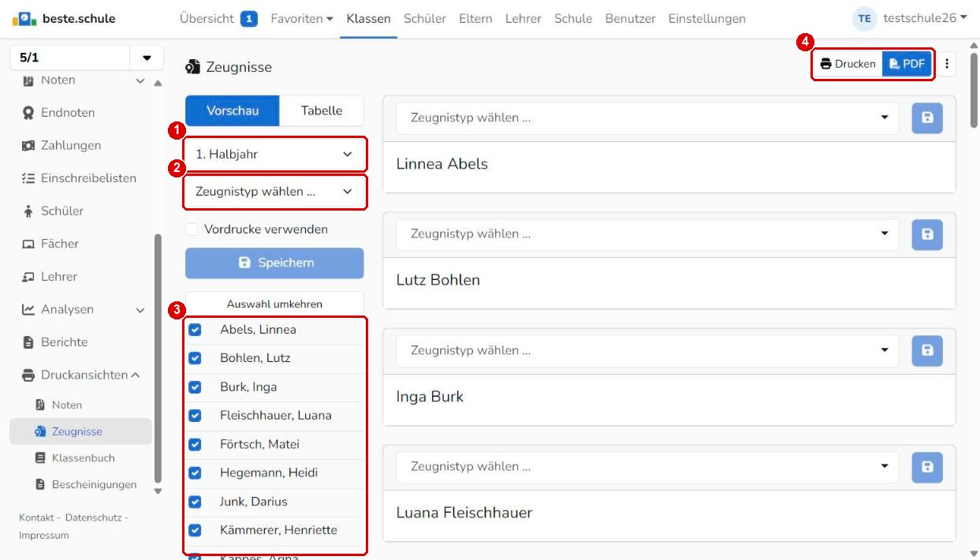Click the TE user avatar

pyautogui.click(x=865, y=18)
